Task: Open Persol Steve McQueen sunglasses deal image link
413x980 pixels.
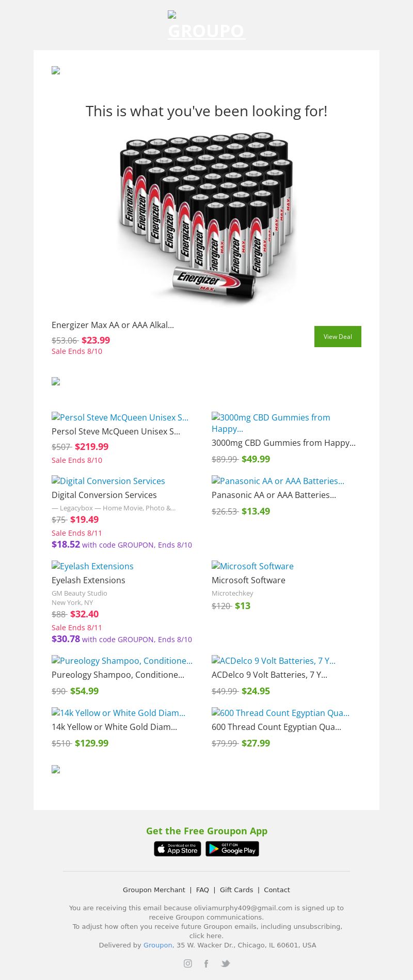Action: (120, 417)
